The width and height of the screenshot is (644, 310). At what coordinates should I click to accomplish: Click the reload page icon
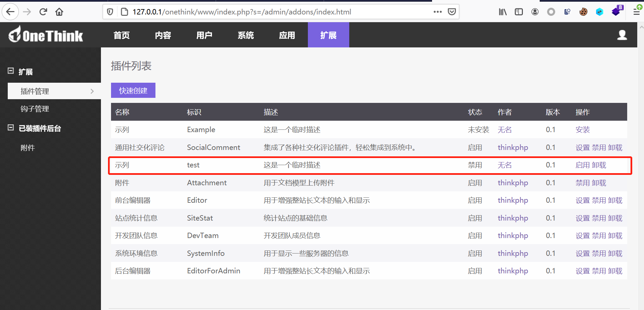tap(43, 11)
